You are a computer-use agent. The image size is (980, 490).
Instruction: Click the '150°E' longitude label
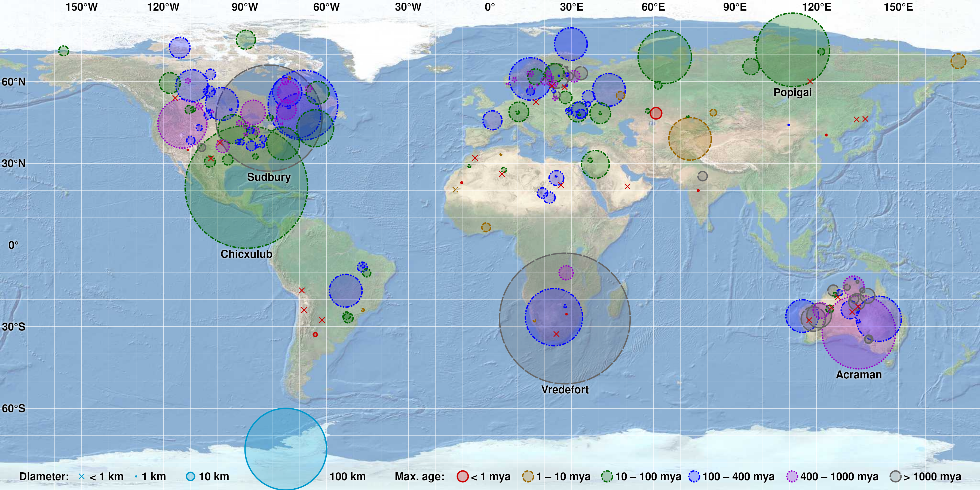898,7
